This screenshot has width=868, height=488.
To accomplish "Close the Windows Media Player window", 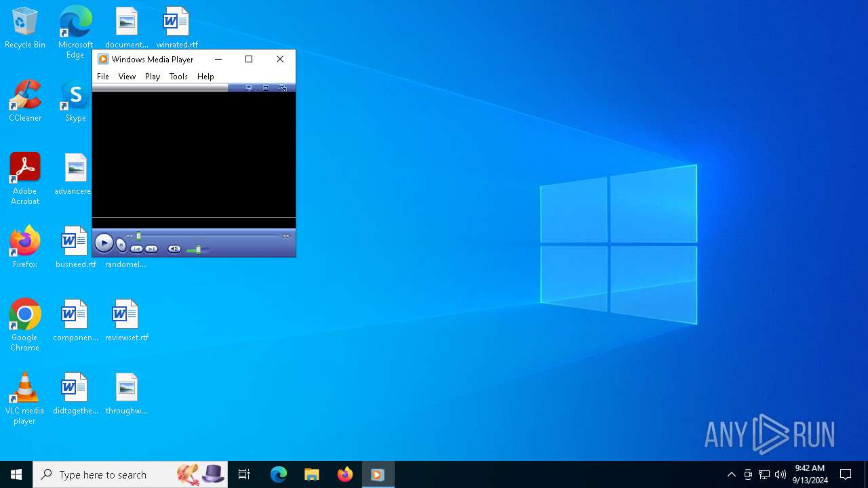I will point(280,59).
